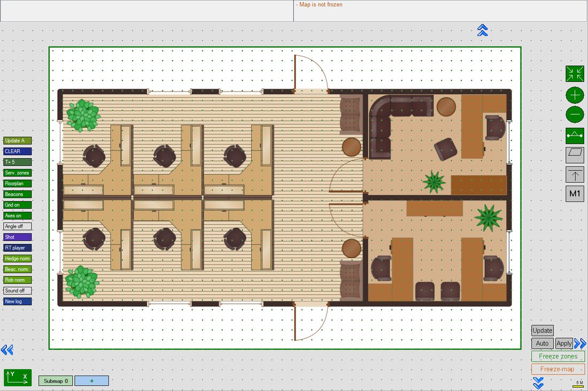This screenshot has height=391, width=588.
Task: Click the up-arrow upload icon
Action: 575,174
